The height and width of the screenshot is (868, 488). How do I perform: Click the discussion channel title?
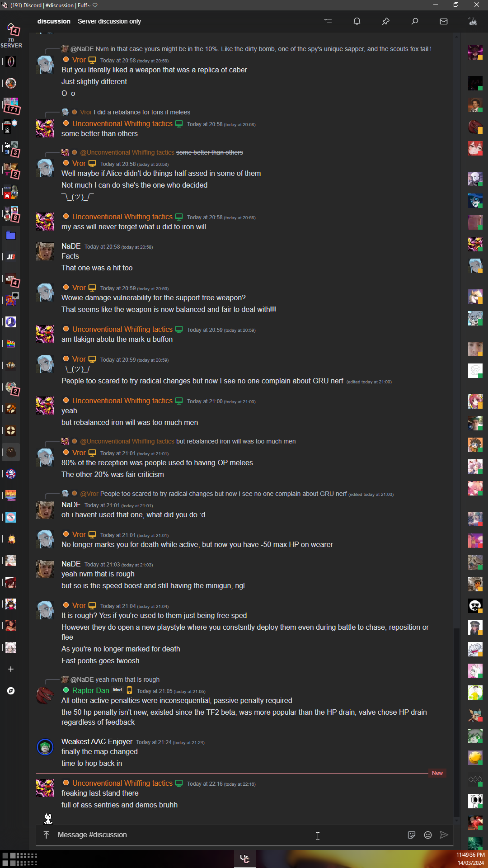click(x=54, y=21)
